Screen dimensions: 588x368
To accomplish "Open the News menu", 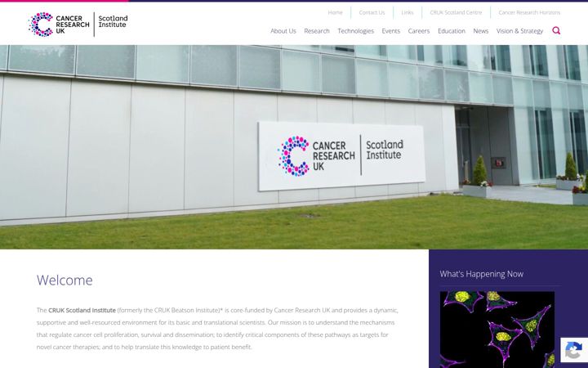I will point(480,31).
